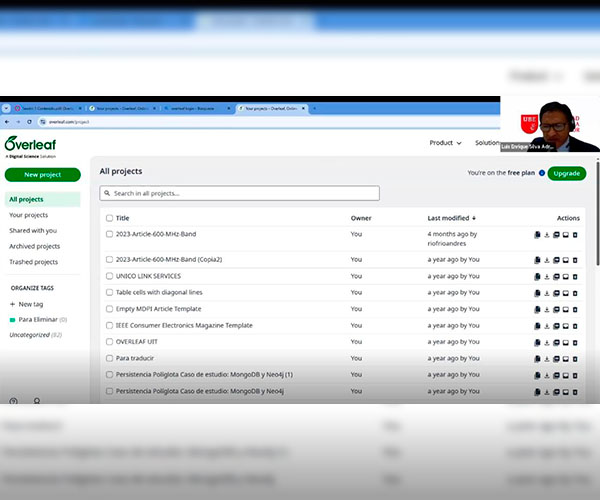Open a new browser tab with plus
Screen dimensions: 600x500
pyautogui.click(x=314, y=109)
